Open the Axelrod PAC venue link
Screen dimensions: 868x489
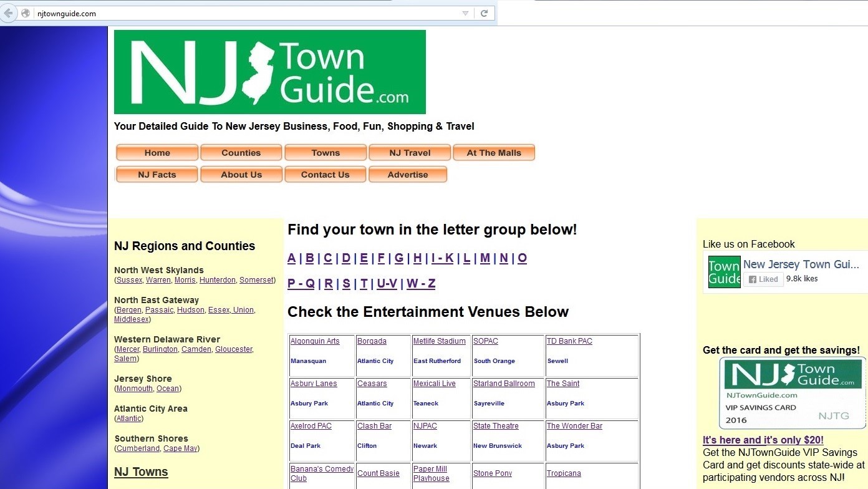311,426
